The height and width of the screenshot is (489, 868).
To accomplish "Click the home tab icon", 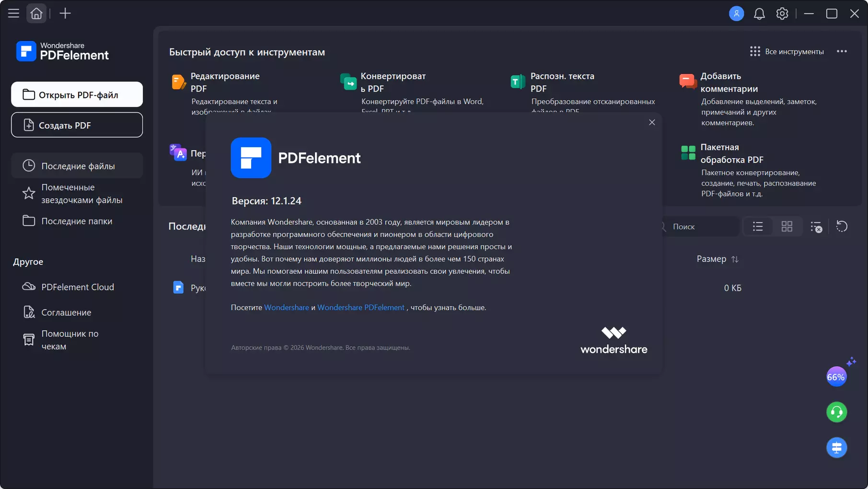I will 36,13.
